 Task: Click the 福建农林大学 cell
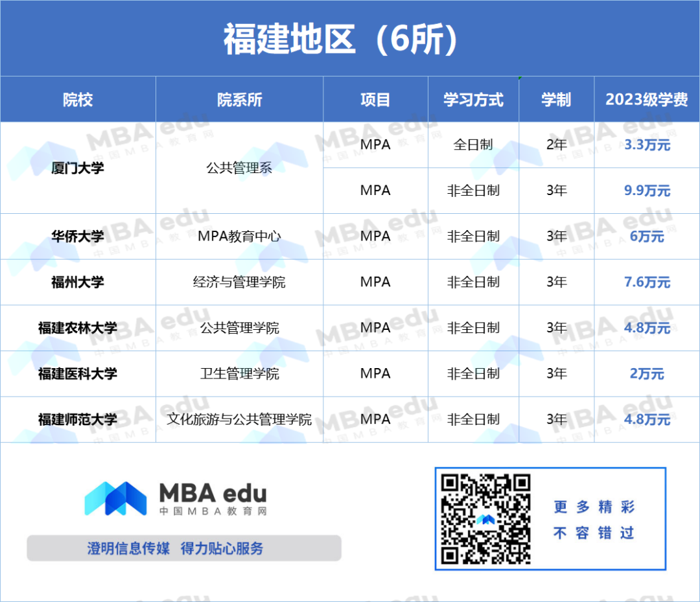[78, 328]
